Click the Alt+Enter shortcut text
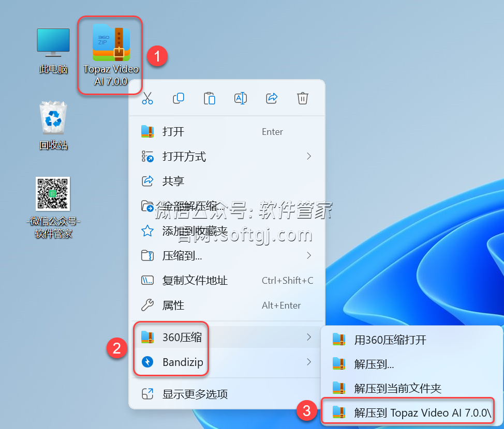The height and width of the screenshot is (429, 504). tap(281, 305)
